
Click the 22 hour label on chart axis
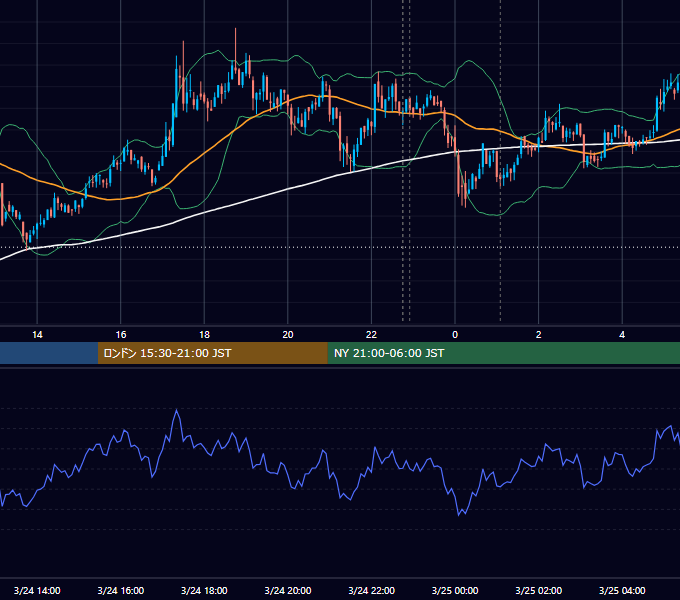[372, 335]
